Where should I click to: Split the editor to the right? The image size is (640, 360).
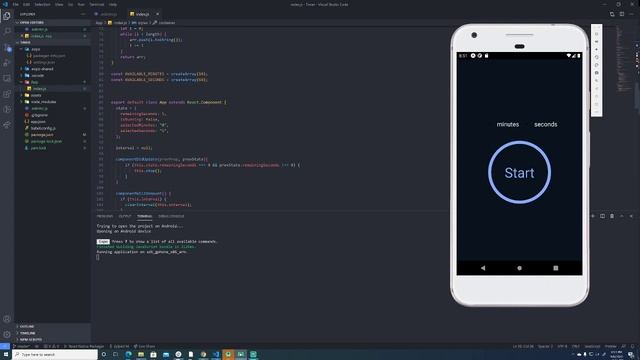(x=622, y=14)
